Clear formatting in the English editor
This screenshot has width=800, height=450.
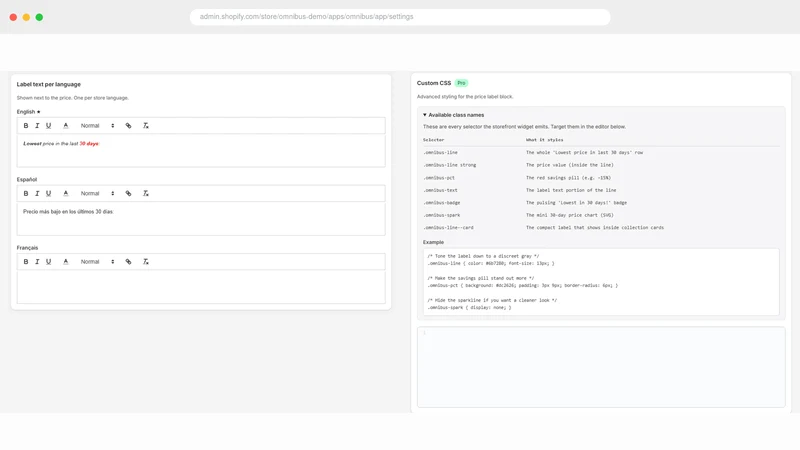click(145, 126)
